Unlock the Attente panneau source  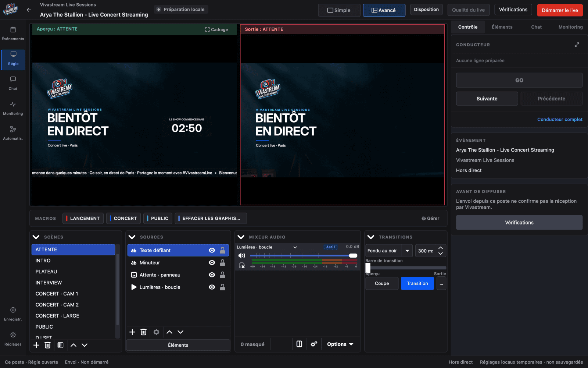point(222,275)
